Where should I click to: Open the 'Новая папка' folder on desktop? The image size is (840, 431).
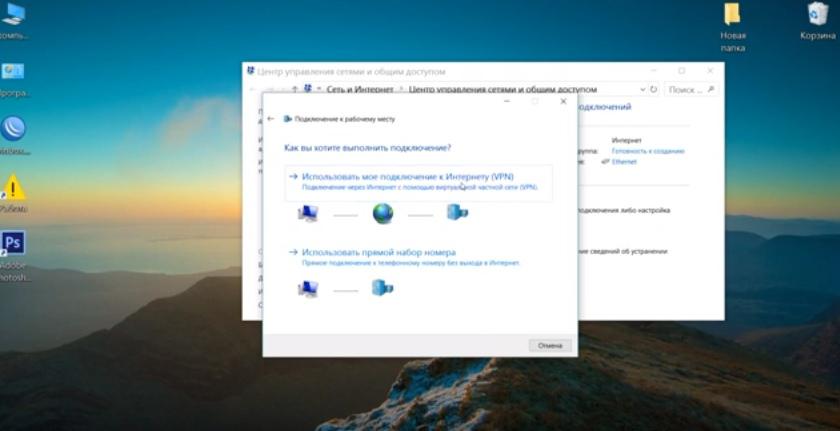click(x=732, y=14)
